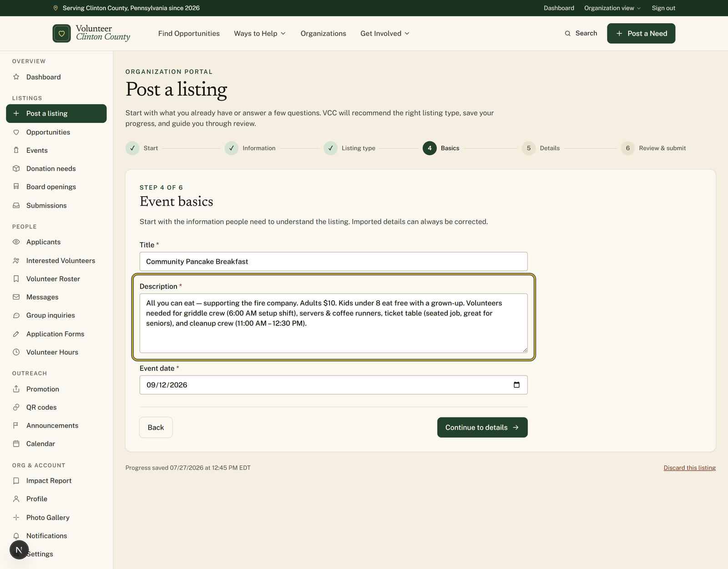Click the Applicants eye icon
Viewport: 728px width, 569px height.
(16, 242)
